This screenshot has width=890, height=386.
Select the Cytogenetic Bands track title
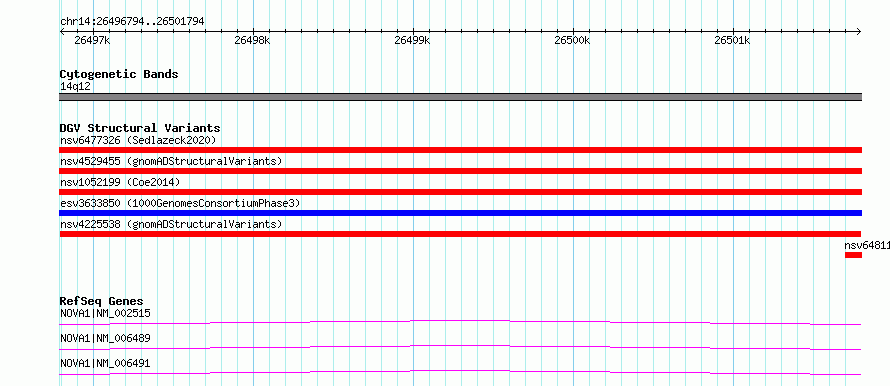click(119, 74)
